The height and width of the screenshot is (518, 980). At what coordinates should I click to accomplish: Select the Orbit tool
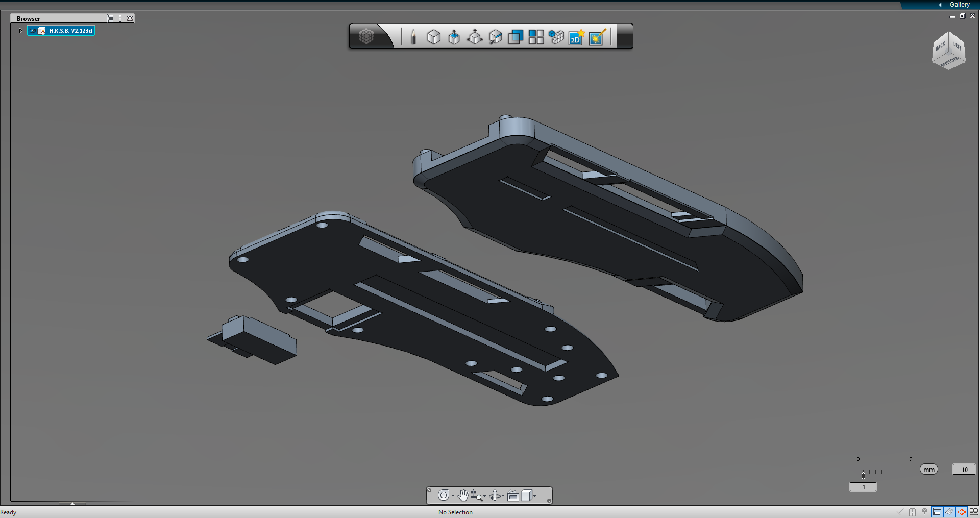pyautogui.click(x=495, y=495)
